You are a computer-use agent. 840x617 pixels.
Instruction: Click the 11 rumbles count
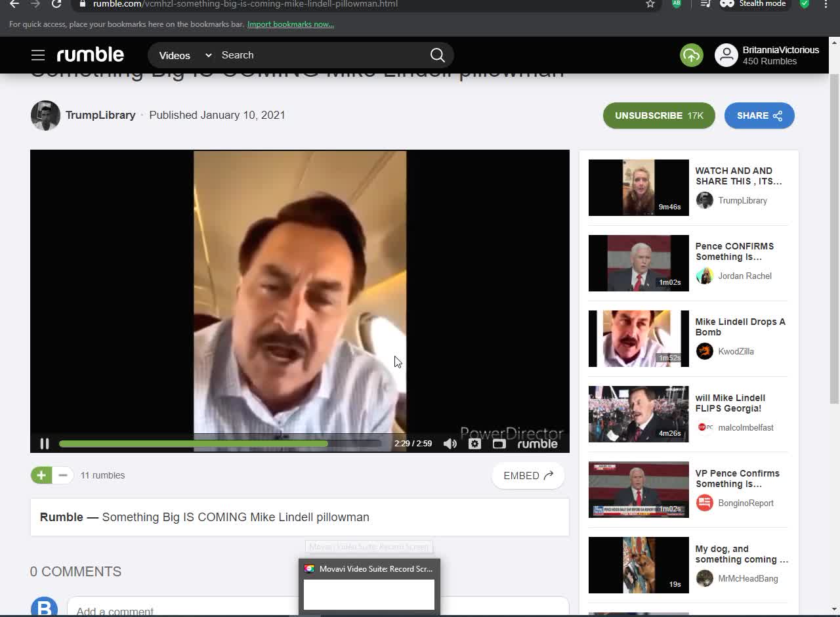[102, 475]
